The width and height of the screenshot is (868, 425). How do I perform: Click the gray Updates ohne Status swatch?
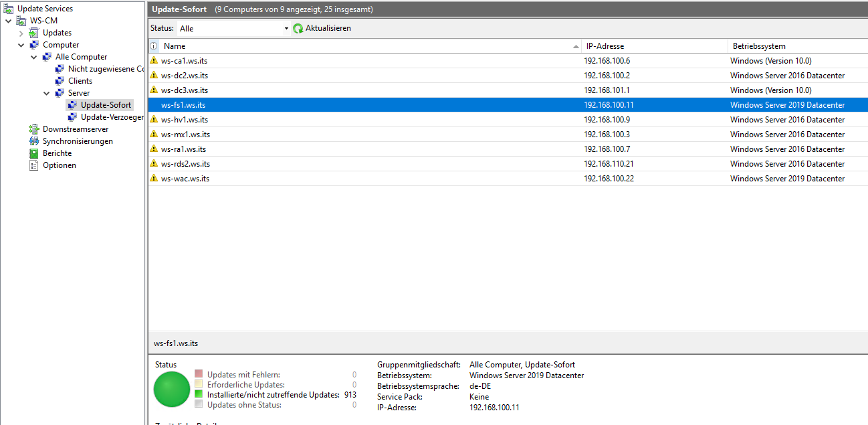pyautogui.click(x=199, y=404)
